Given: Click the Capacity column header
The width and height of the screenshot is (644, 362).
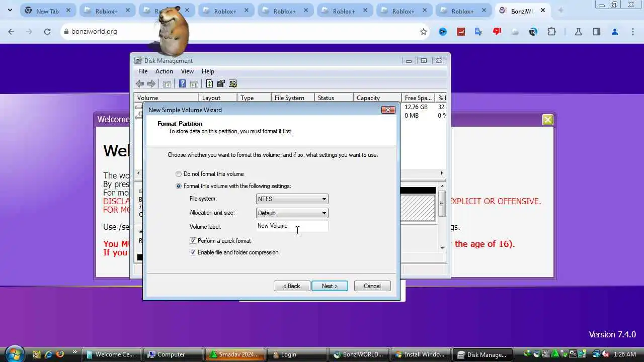Looking at the screenshot, I should (376, 98).
